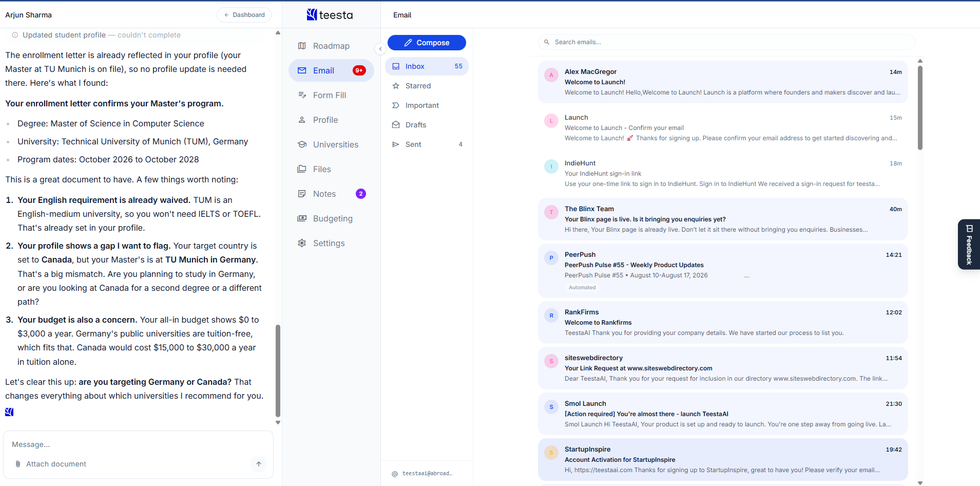Click the Automated tag on PeerPush email
This screenshot has height=486, width=980.
(x=582, y=288)
